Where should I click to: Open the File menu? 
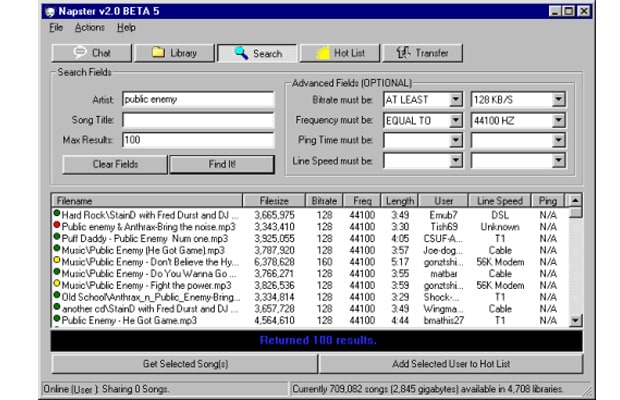(56, 28)
